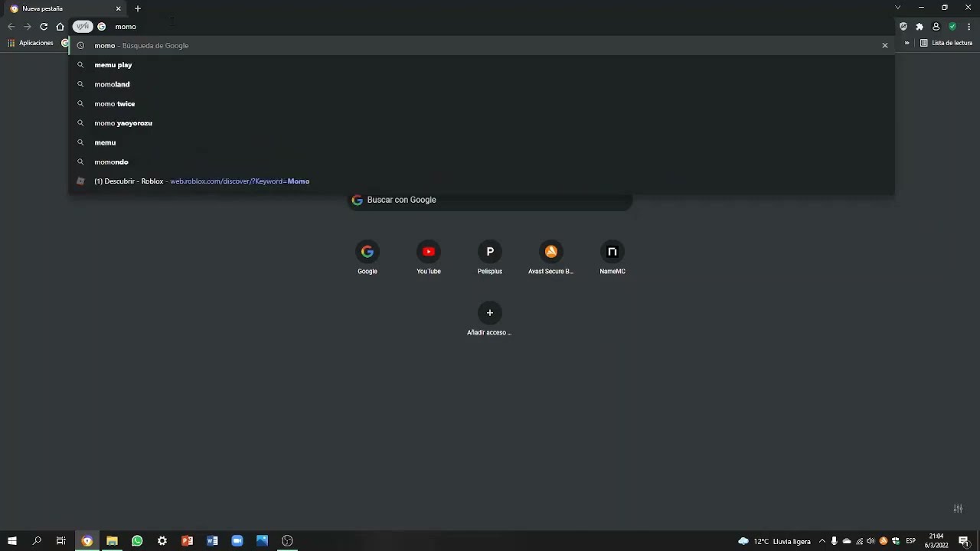980x551 pixels.
Task: Open Word from the taskbar
Action: point(212,541)
